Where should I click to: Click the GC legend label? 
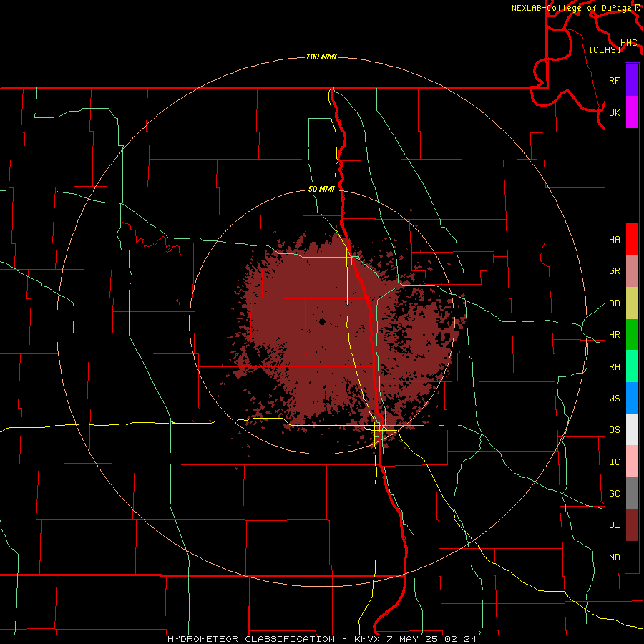tap(614, 494)
